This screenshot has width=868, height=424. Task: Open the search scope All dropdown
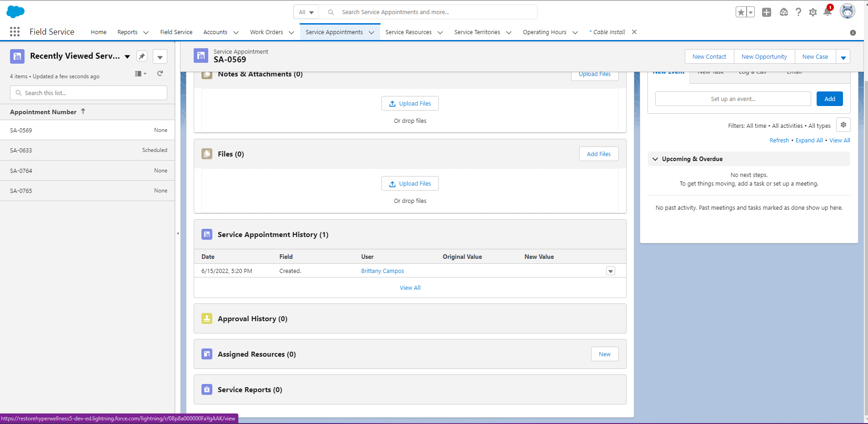306,12
